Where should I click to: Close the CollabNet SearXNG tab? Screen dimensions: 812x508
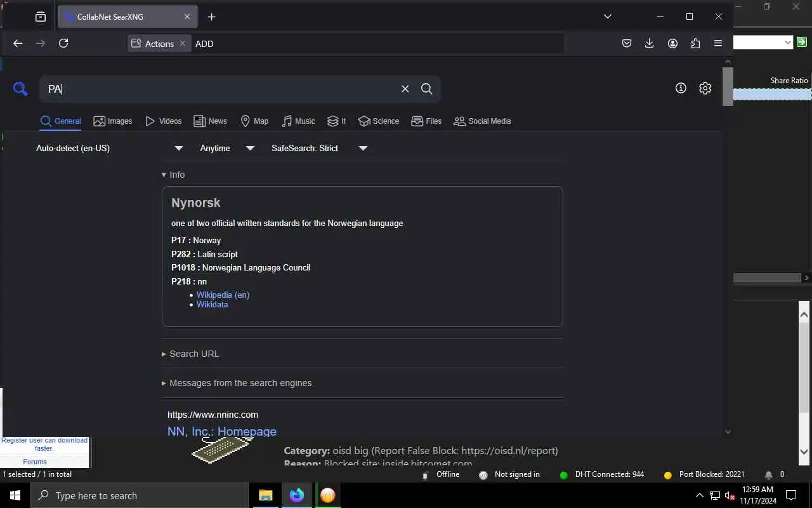tap(187, 17)
